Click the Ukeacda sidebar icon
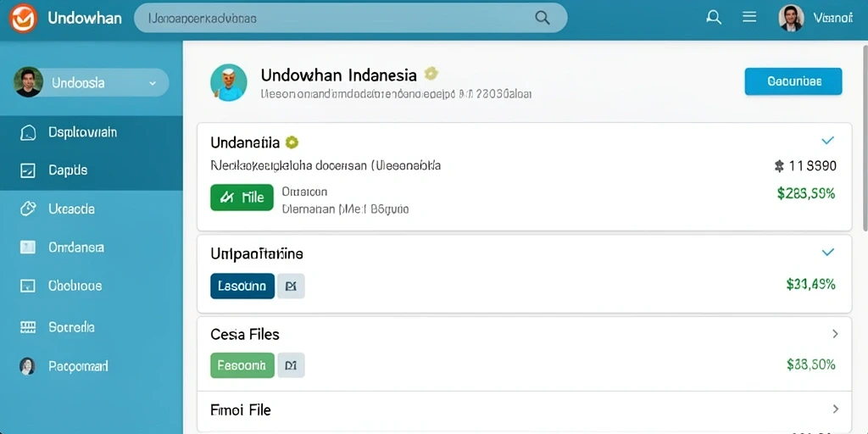The height and width of the screenshot is (434, 868). click(x=28, y=209)
